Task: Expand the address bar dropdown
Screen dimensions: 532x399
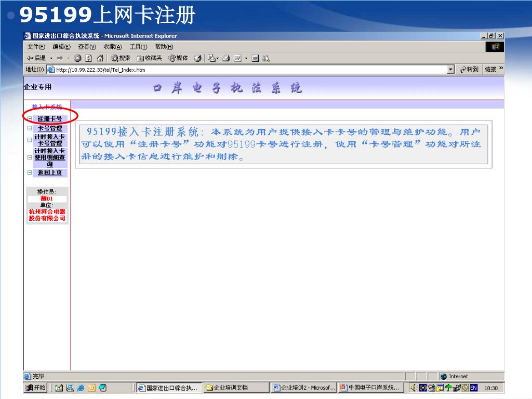Action: [x=450, y=70]
